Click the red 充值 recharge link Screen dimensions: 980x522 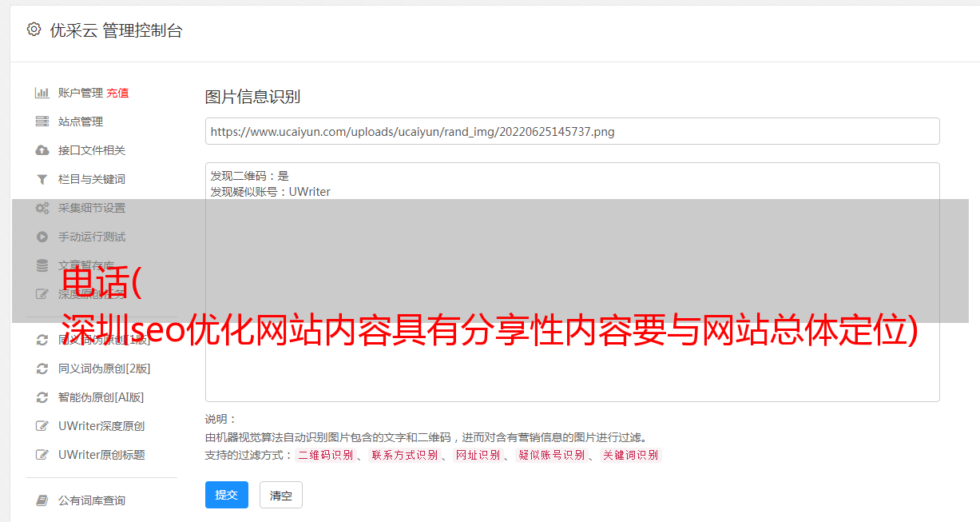[x=117, y=93]
